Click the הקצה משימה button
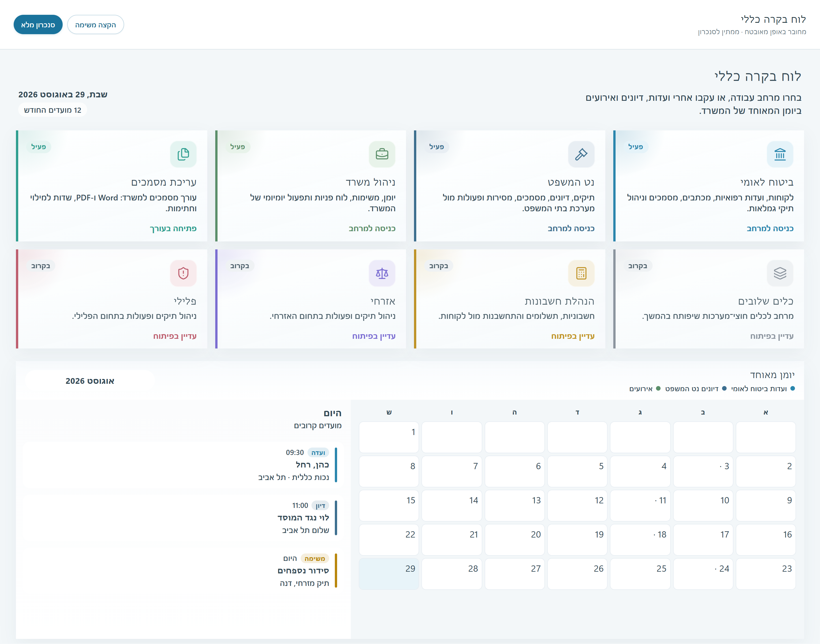The image size is (820, 644). [x=95, y=24]
